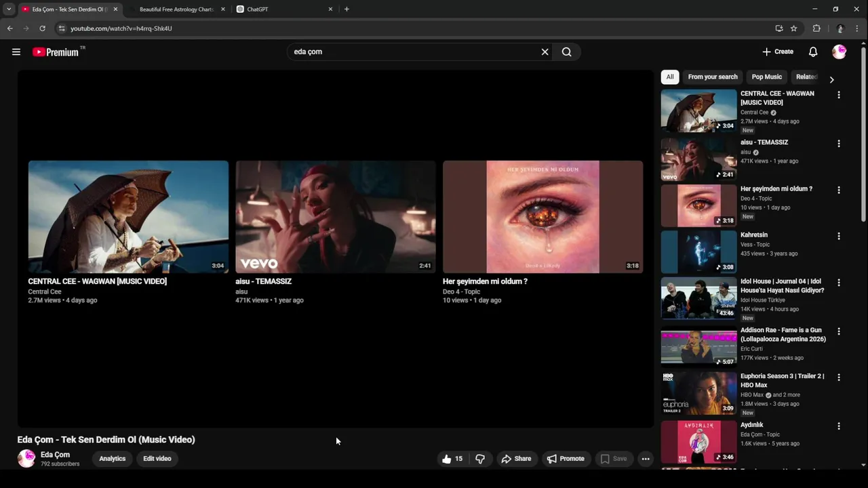Open the YouTube hamburger guide menu
Screen dimensions: 868x488
pos(16,52)
